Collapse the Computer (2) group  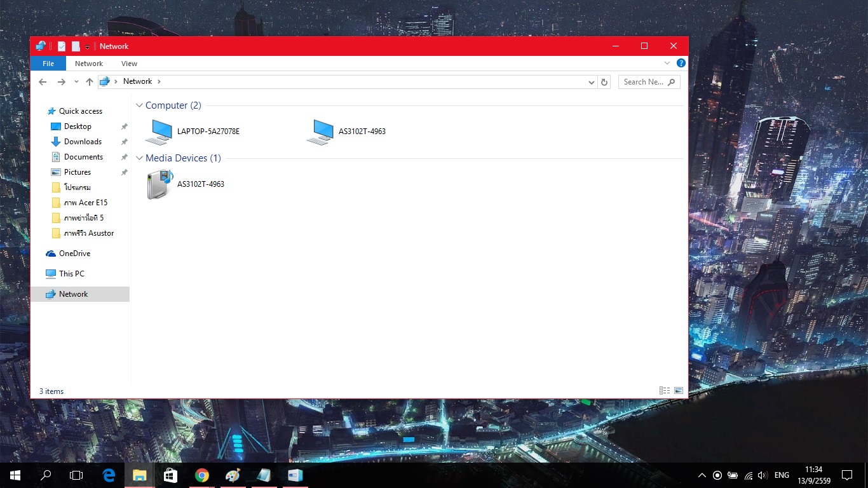(x=139, y=105)
